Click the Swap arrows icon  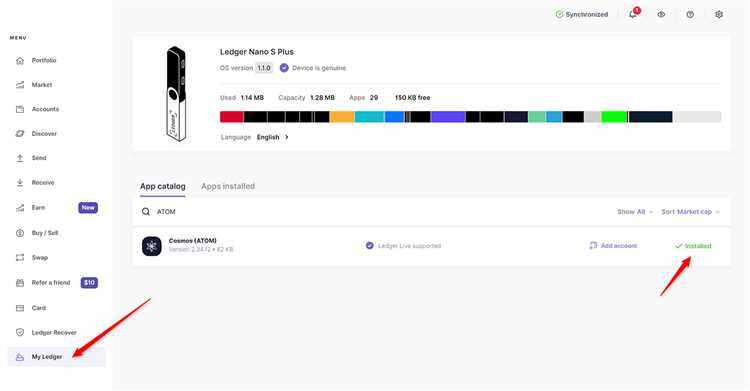[x=20, y=257]
